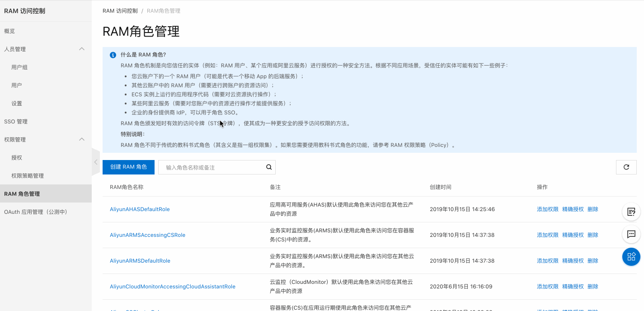
Task: Click 删除 for AliyunCloudMonitorAccessingCloudAssistantRole
Action: pyautogui.click(x=593, y=287)
